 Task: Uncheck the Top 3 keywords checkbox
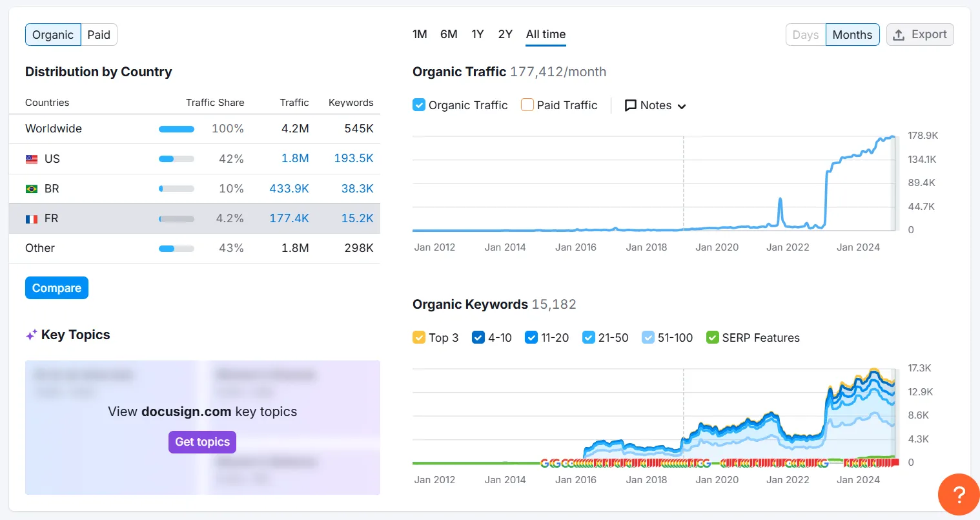(419, 338)
